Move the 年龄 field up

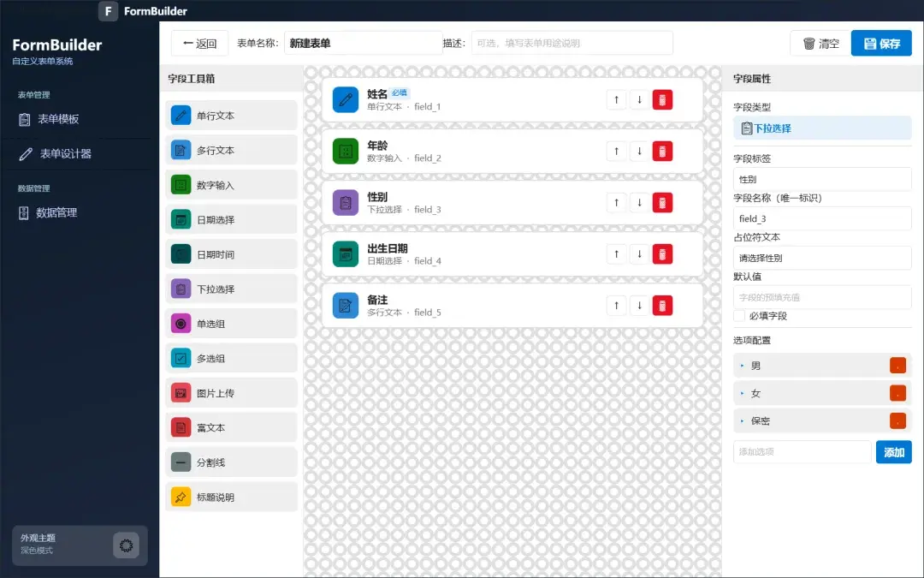coord(616,151)
